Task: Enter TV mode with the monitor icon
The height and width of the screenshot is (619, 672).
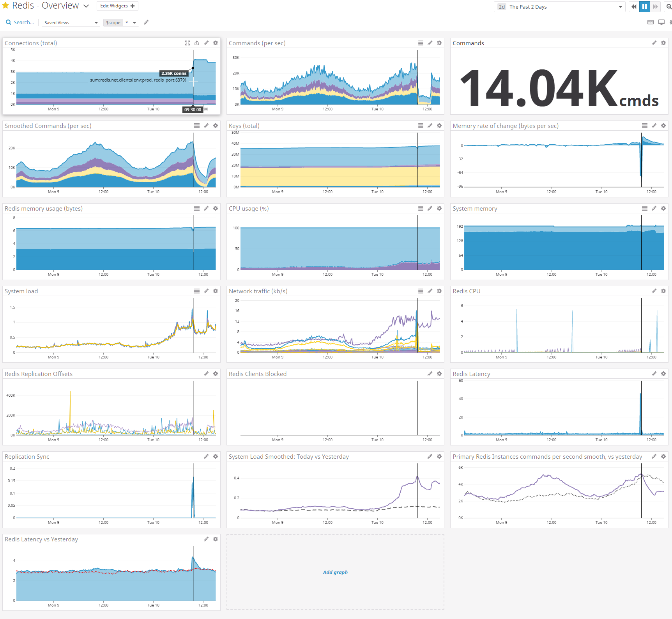Action: [661, 23]
